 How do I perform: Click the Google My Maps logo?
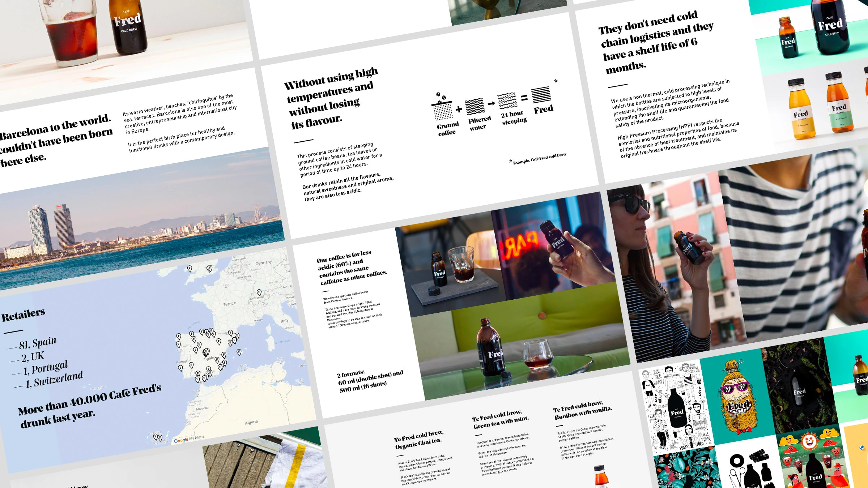(x=189, y=439)
